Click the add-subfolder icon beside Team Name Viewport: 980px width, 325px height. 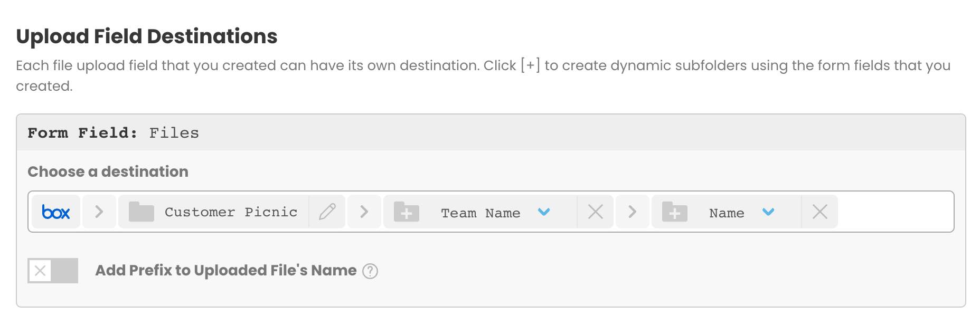click(x=407, y=212)
